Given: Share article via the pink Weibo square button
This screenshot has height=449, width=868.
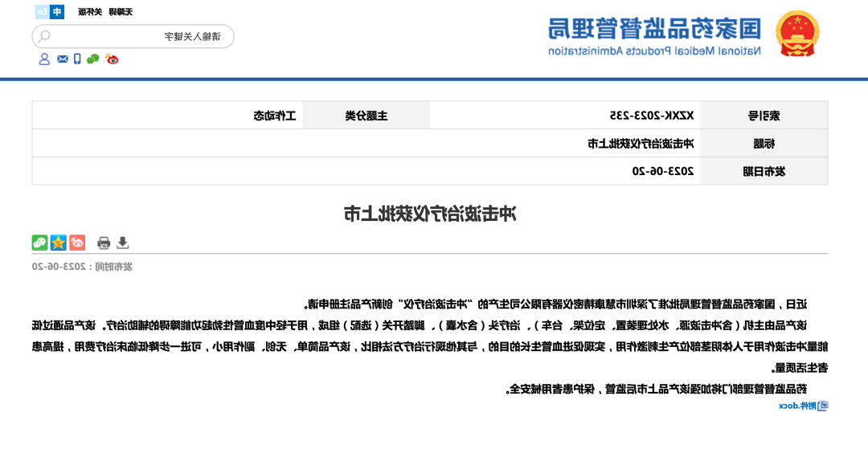Looking at the screenshot, I should (x=77, y=243).
